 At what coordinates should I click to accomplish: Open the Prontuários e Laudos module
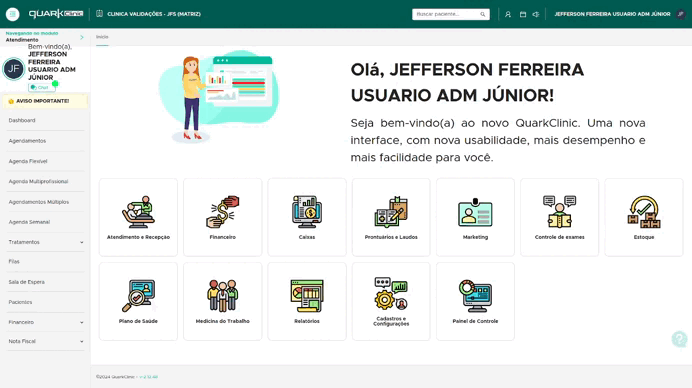tap(391, 217)
